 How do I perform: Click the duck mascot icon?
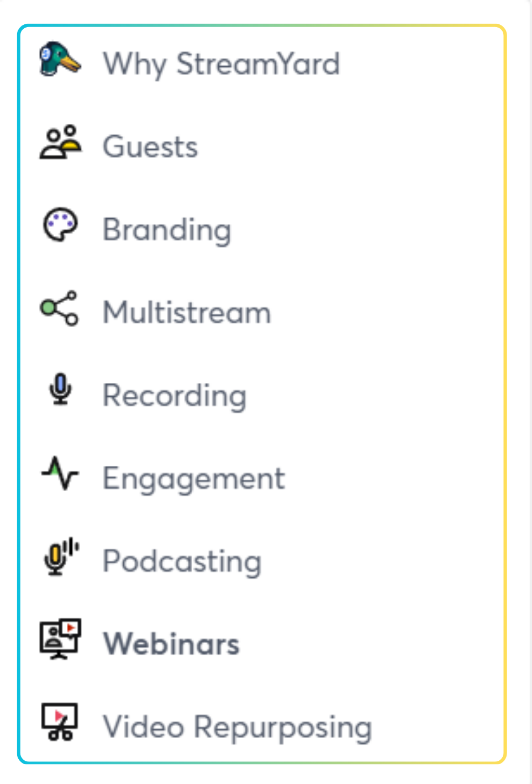pyautogui.click(x=60, y=60)
